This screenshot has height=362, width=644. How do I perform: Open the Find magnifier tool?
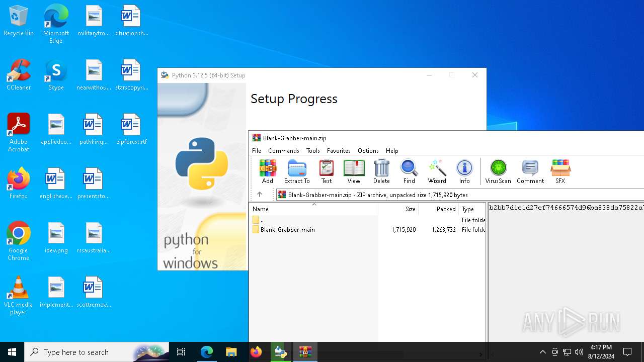[409, 172]
